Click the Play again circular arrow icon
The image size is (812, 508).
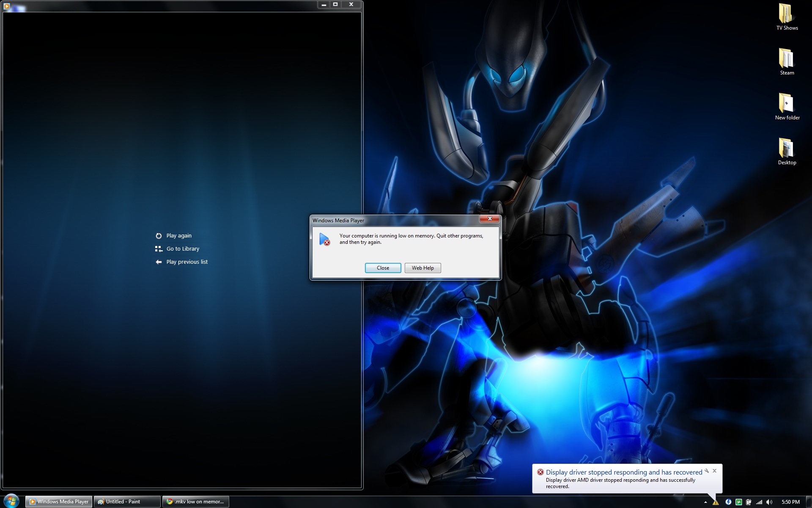tap(159, 236)
